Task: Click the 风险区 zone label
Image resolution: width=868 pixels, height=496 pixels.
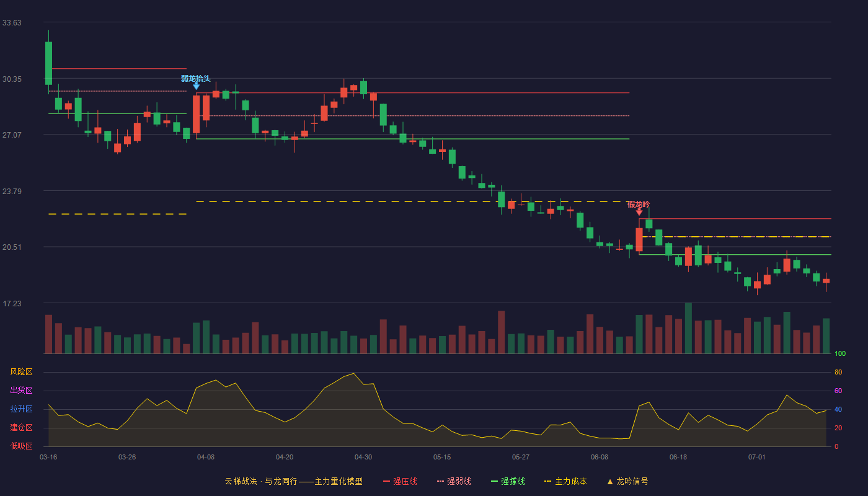Action: click(x=21, y=372)
